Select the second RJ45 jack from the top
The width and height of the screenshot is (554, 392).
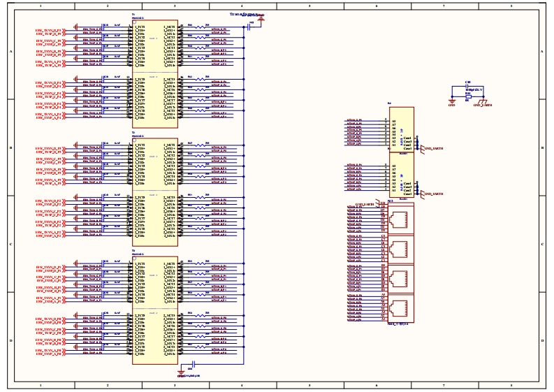click(x=402, y=248)
